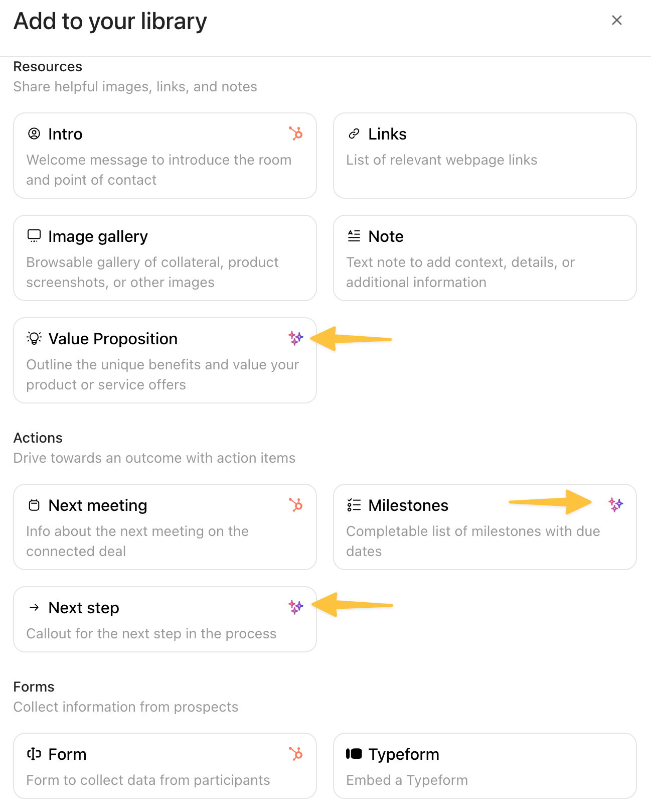Viewport: 651px width, 812px height.
Task: Click HubSpot icon on Intro card
Action: tap(296, 133)
